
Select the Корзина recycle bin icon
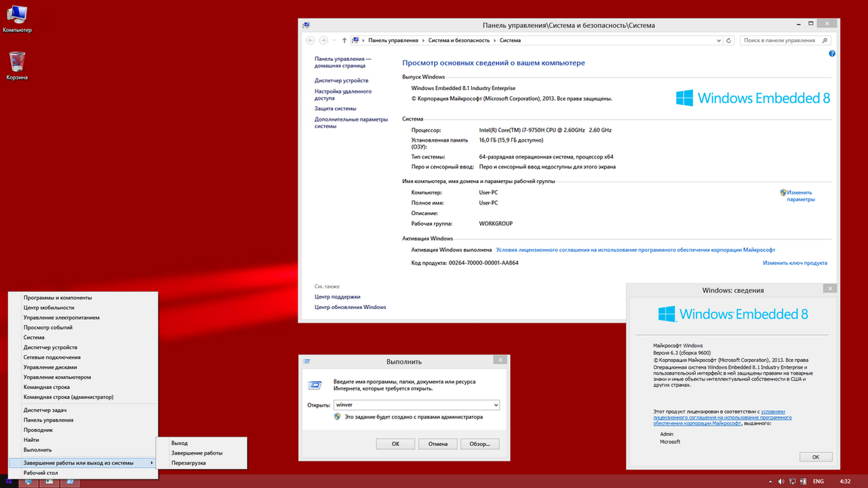(x=17, y=62)
